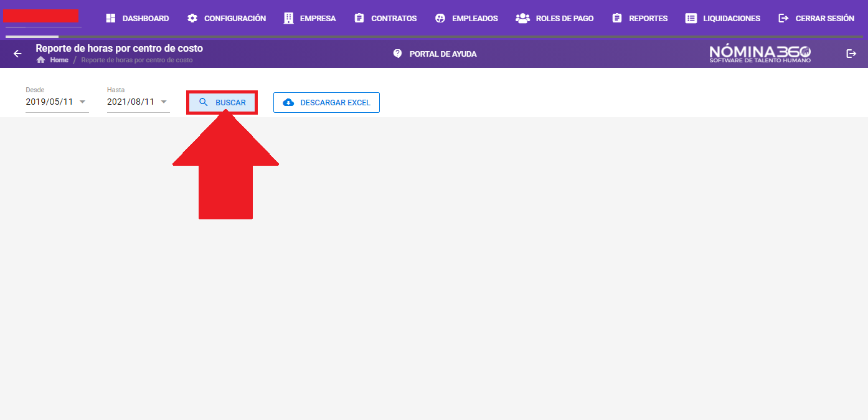The width and height of the screenshot is (868, 420).
Task: Open the Empleados menu
Action: click(x=466, y=19)
